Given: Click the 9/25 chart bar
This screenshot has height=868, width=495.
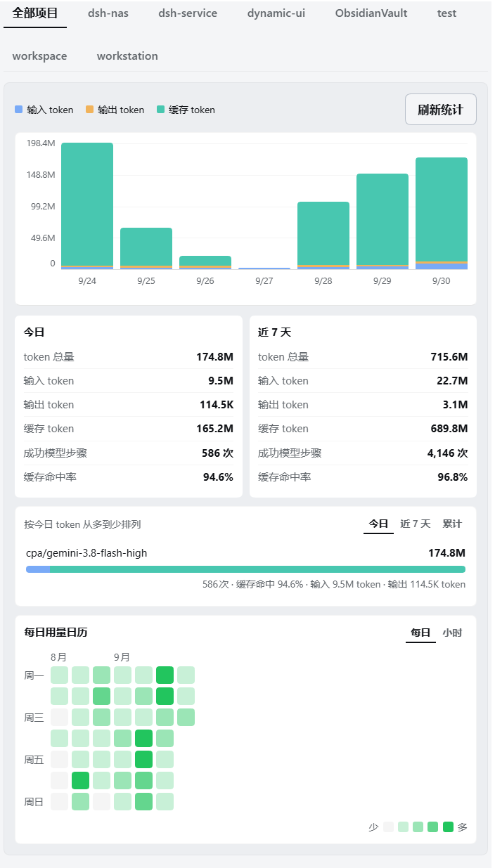Looking at the screenshot, I should (x=146, y=248).
